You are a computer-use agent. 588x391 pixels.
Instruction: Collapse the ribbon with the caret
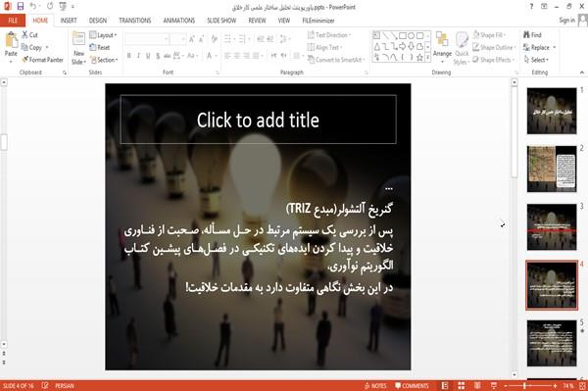pyautogui.click(x=581, y=73)
